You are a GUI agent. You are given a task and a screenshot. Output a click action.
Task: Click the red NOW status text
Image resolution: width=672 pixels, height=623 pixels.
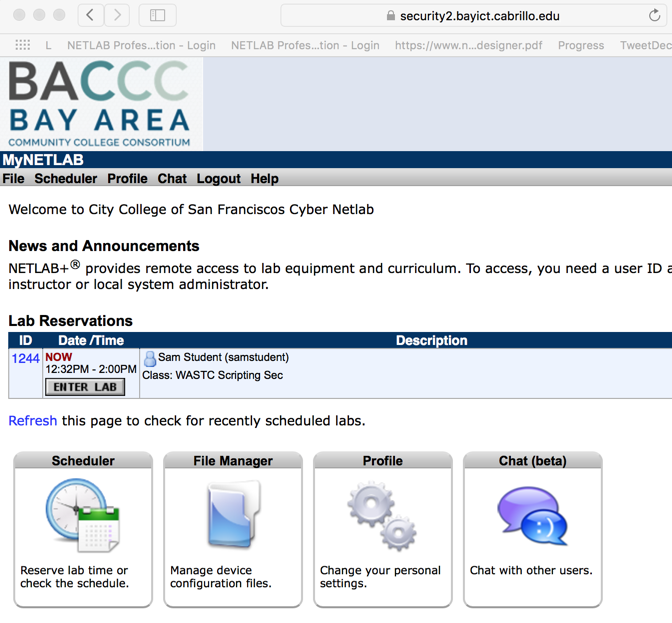[59, 357]
